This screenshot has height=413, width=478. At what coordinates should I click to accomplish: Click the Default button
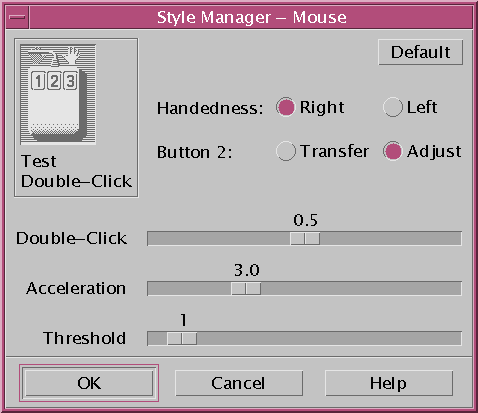click(420, 52)
